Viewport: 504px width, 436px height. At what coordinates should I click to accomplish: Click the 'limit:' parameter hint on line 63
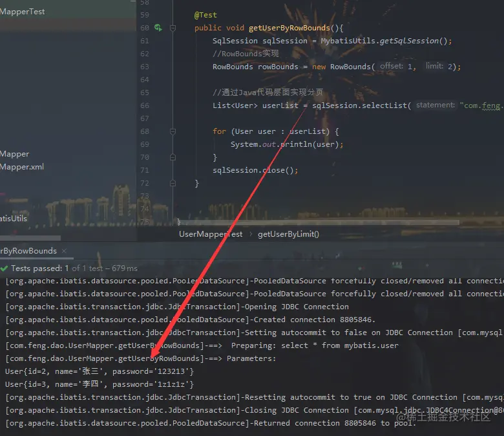pyautogui.click(x=435, y=66)
